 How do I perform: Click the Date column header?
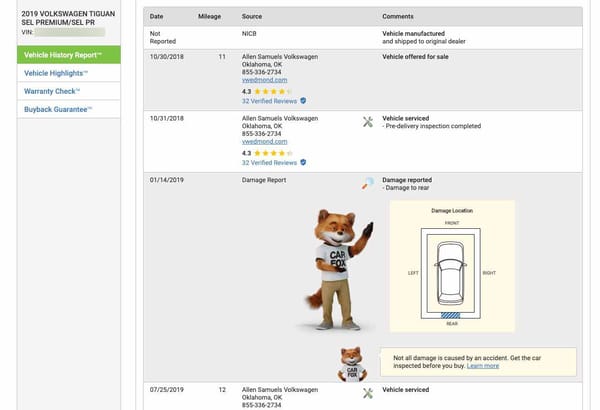[x=157, y=16]
